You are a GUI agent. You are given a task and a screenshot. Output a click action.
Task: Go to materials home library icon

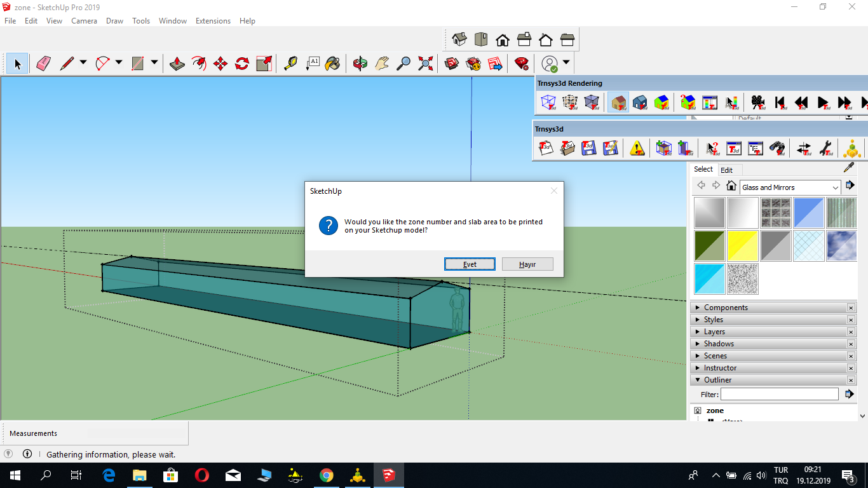(731, 186)
